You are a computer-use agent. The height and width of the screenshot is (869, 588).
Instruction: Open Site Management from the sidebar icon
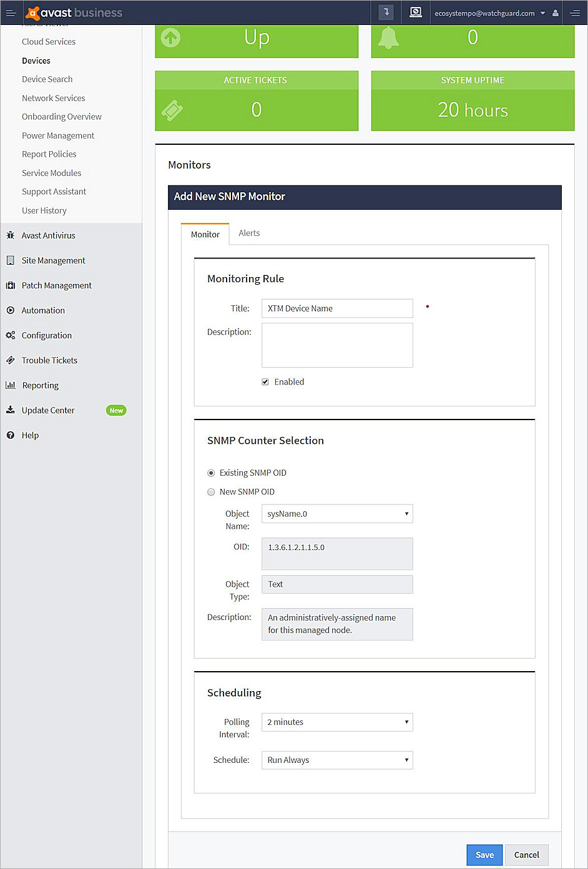11,260
